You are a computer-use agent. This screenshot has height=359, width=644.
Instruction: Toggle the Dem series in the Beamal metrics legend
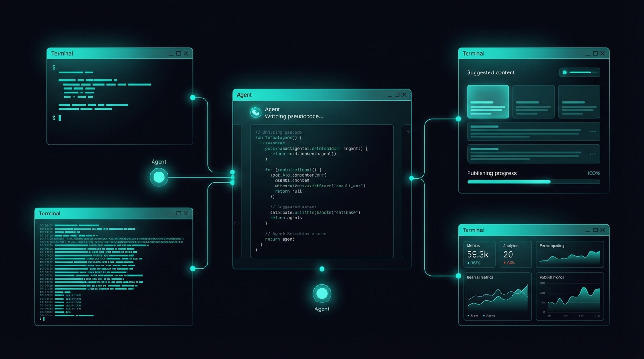(472, 316)
